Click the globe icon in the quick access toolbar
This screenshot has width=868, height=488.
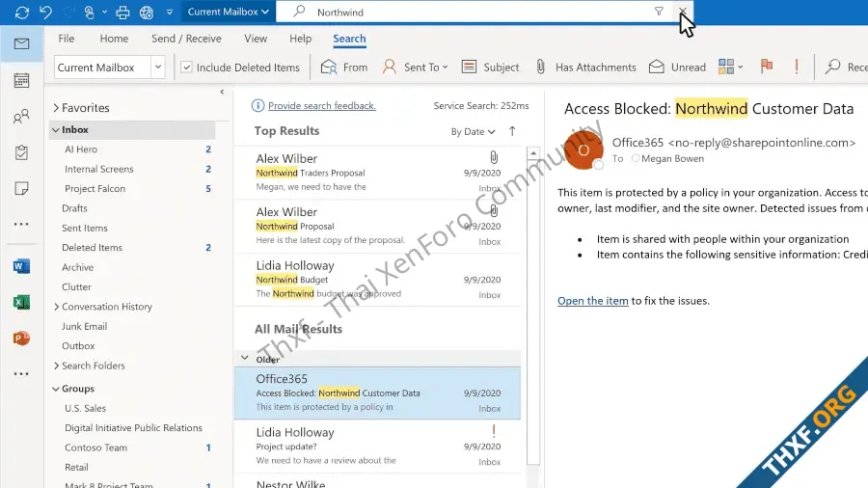147,12
